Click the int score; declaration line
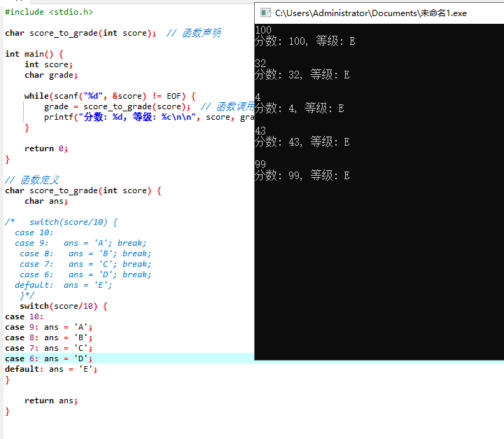The height and width of the screenshot is (439, 504). pyautogui.click(x=49, y=64)
